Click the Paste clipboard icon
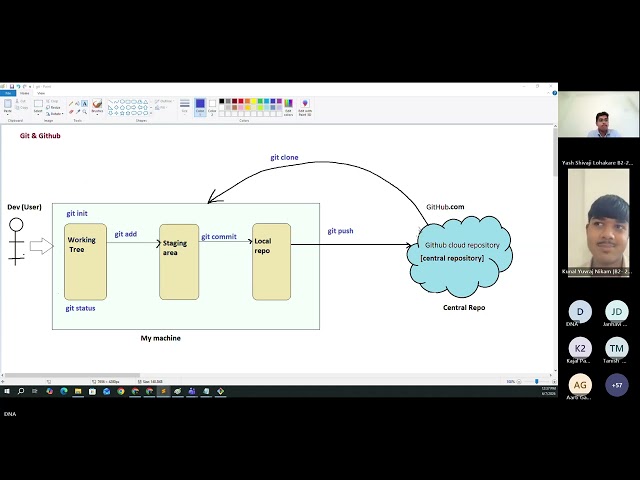The height and width of the screenshot is (480, 640). 8,103
